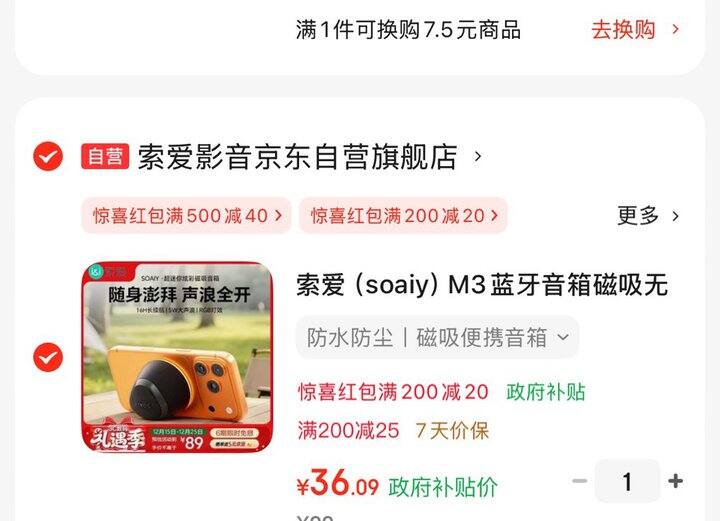The image size is (720, 521).
Task: Open the 防水防尘 磁吸便携音箱 spec dropdown
Action: (x=438, y=337)
